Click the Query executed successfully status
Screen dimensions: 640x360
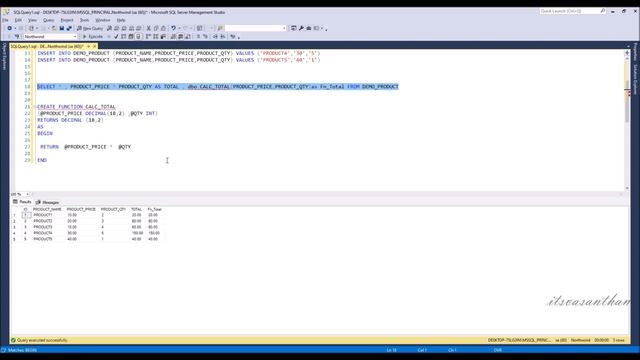(39, 340)
